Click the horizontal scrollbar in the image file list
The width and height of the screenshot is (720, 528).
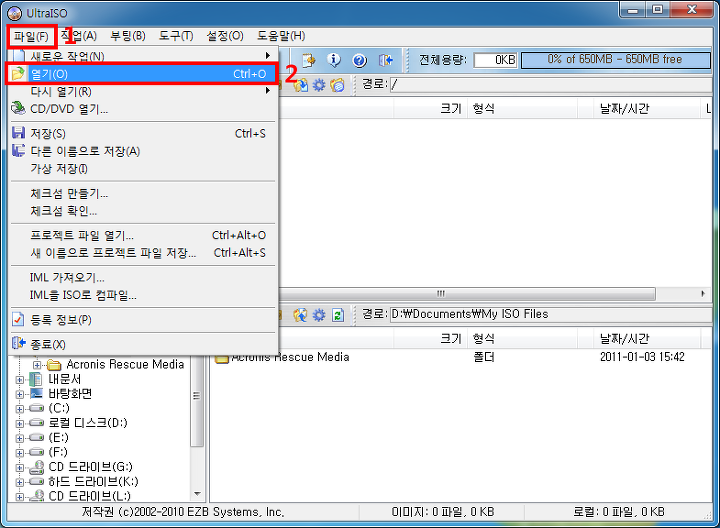[x=467, y=293]
